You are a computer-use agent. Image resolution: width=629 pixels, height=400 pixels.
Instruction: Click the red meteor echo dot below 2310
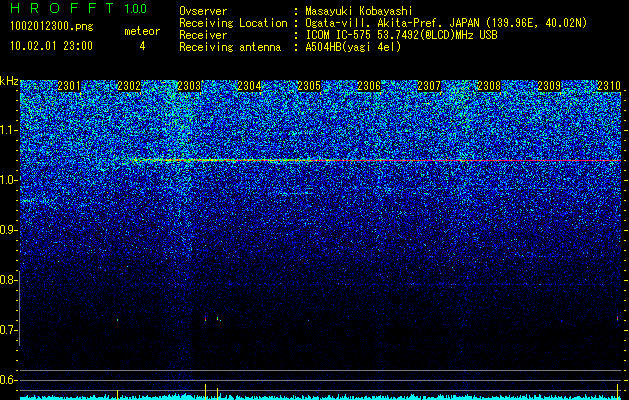[617, 318]
